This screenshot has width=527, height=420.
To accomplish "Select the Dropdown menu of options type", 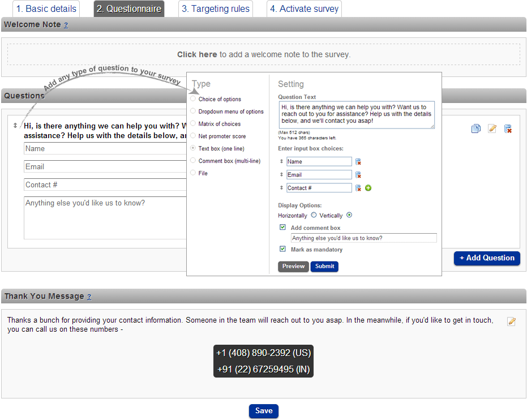I will [x=193, y=112].
